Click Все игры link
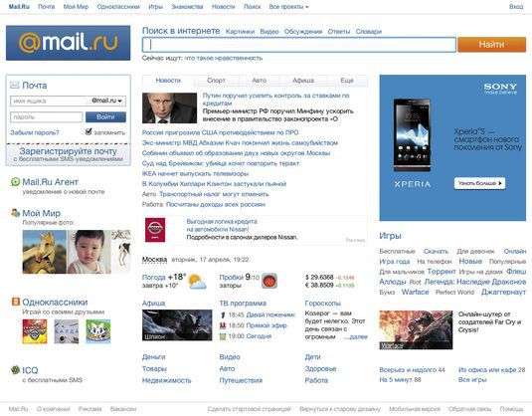 472,379
